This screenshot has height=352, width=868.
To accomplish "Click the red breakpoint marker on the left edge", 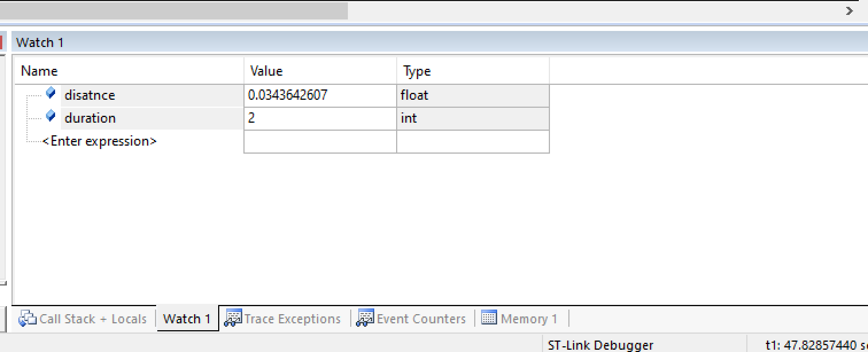I will [x=2, y=42].
